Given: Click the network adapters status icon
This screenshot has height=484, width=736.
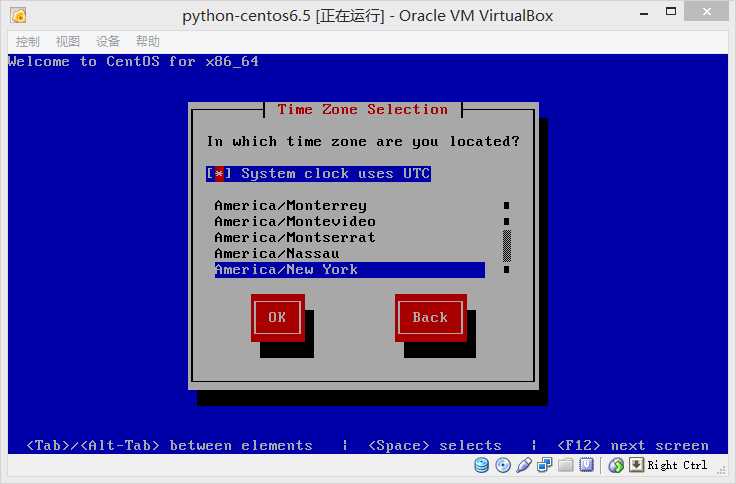Looking at the screenshot, I should (x=544, y=465).
